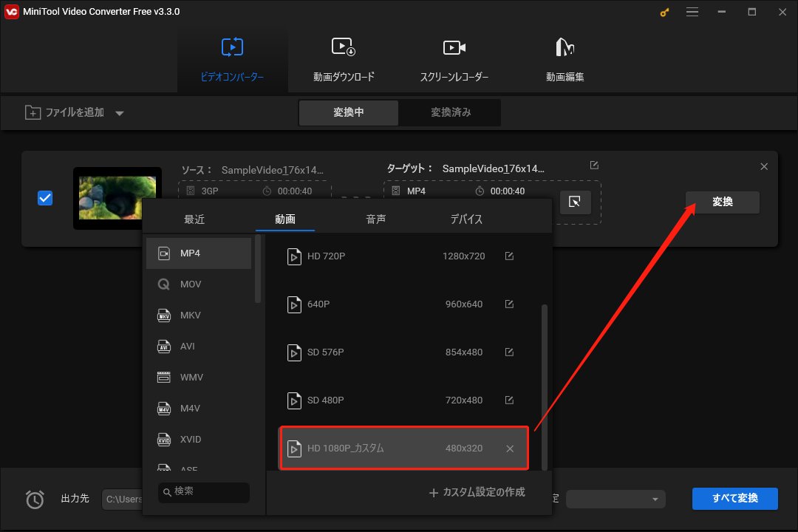Uncheck the SampleVideo file checkbox

[45, 198]
